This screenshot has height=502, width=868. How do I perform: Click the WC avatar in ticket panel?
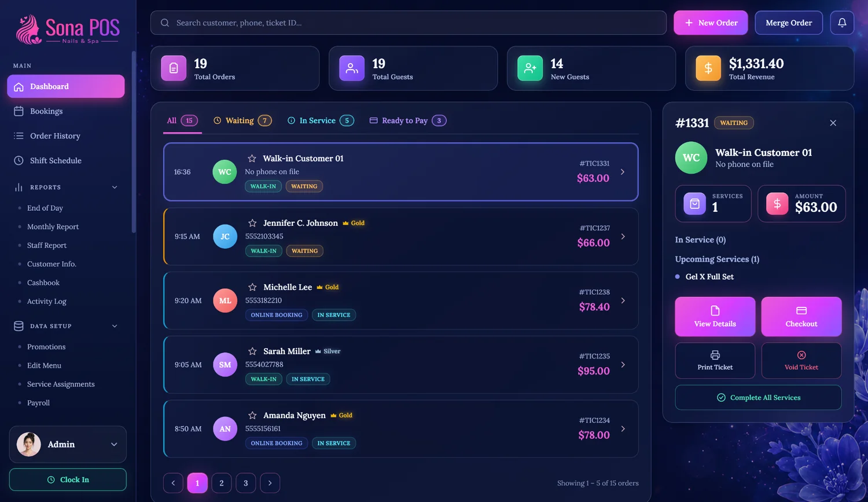pos(692,157)
